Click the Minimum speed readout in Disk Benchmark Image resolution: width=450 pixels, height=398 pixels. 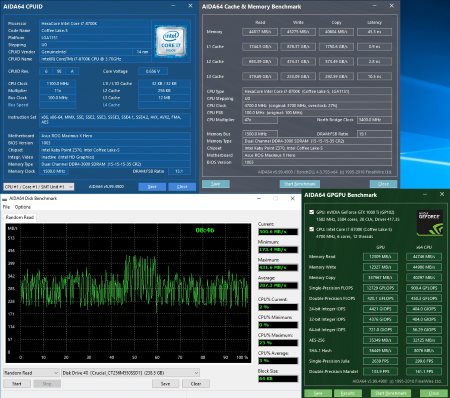(278, 250)
